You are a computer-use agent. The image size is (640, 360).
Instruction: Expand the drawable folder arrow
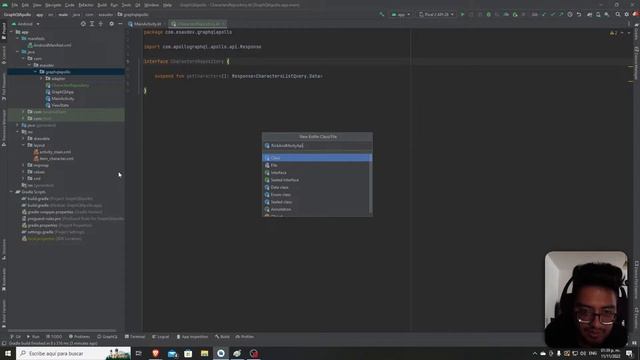[24, 139]
